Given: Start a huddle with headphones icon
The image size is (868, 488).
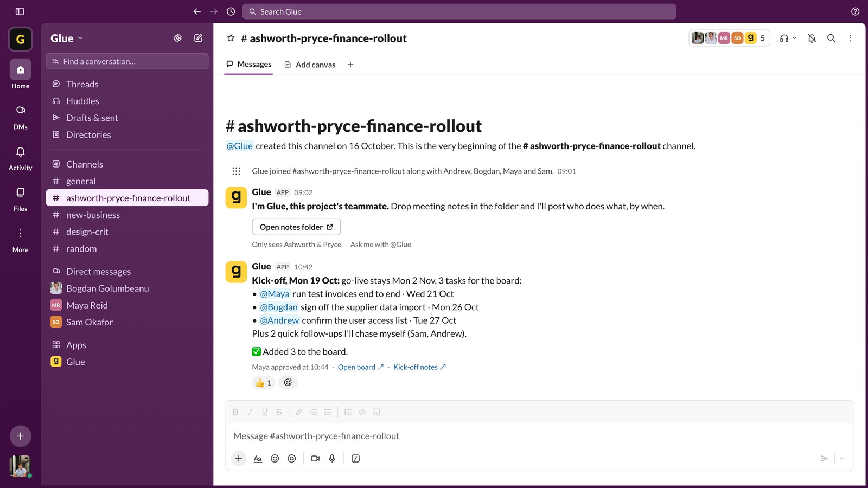Looking at the screenshot, I should point(784,38).
